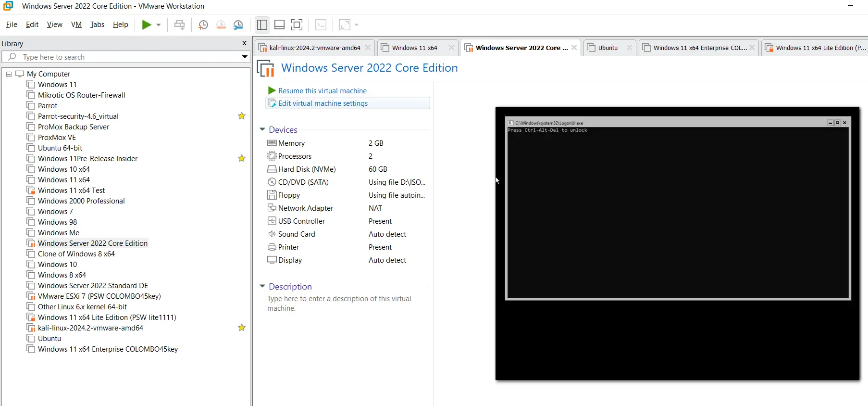
Task: Click the Display device icon
Action: [x=272, y=260]
